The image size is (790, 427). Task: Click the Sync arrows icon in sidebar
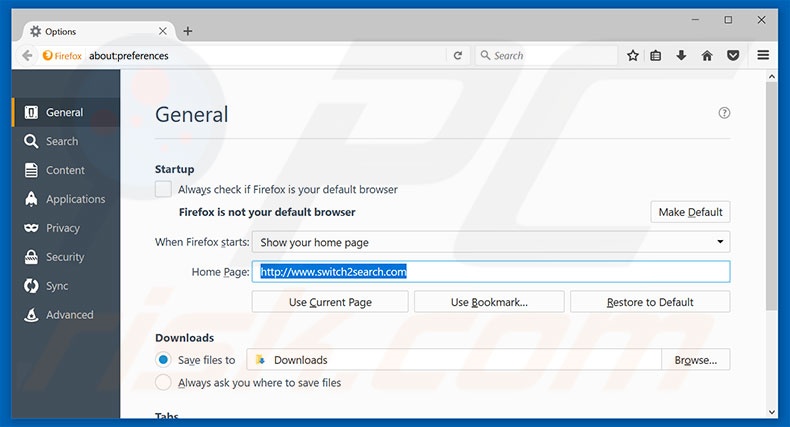tap(31, 286)
